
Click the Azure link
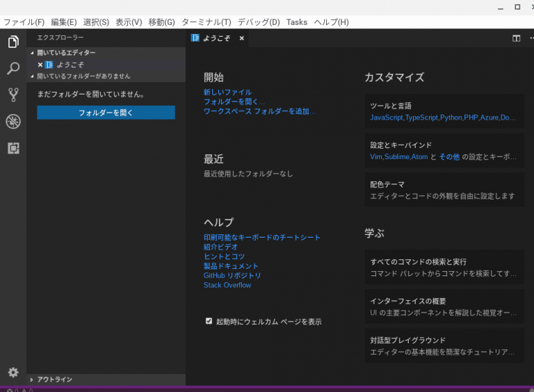pyautogui.click(x=489, y=117)
